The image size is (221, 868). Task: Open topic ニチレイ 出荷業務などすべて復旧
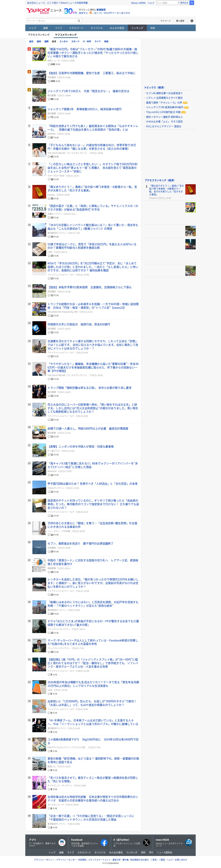[164, 98]
